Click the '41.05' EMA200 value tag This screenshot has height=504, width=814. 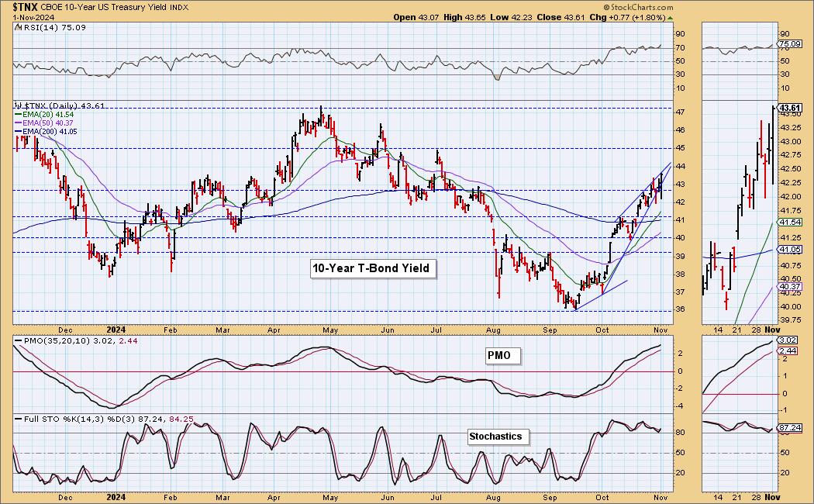(x=790, y=250)
